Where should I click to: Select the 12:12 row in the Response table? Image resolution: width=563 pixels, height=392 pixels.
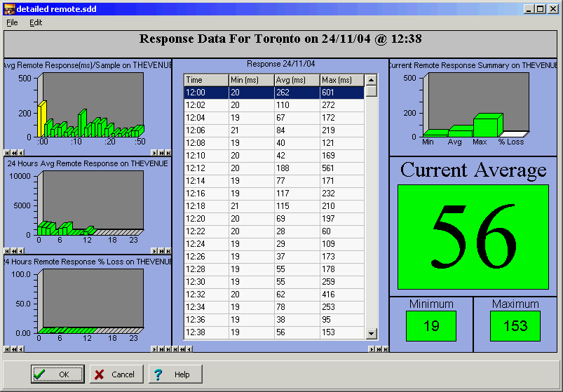pos(273,168)
